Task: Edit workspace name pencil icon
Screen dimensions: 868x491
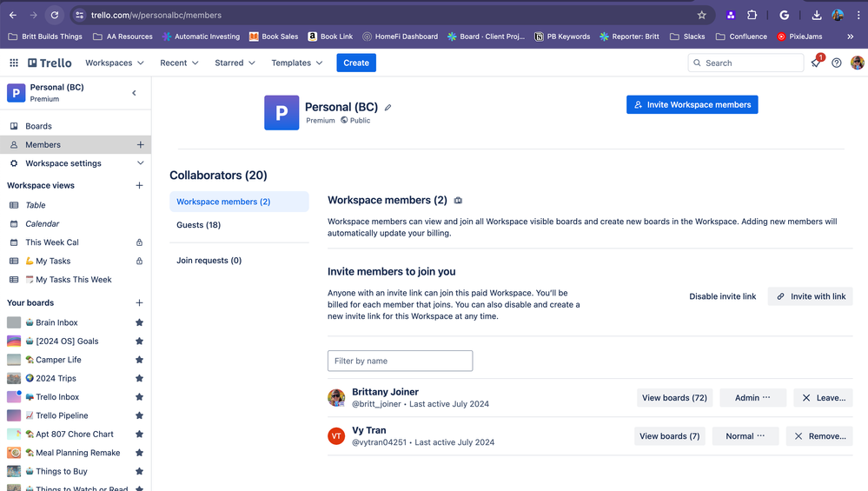Action: coord(388,108)
